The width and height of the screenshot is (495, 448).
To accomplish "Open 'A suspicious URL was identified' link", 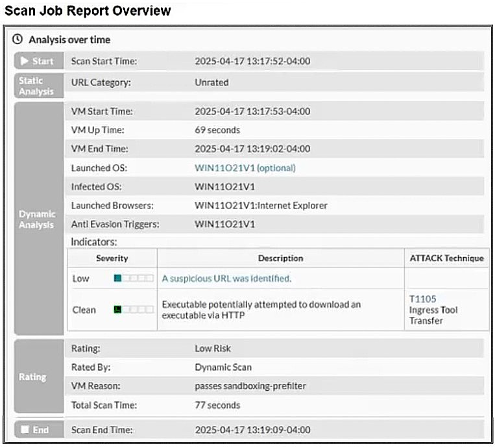I will pyautogui.click(x=226, y=279).
